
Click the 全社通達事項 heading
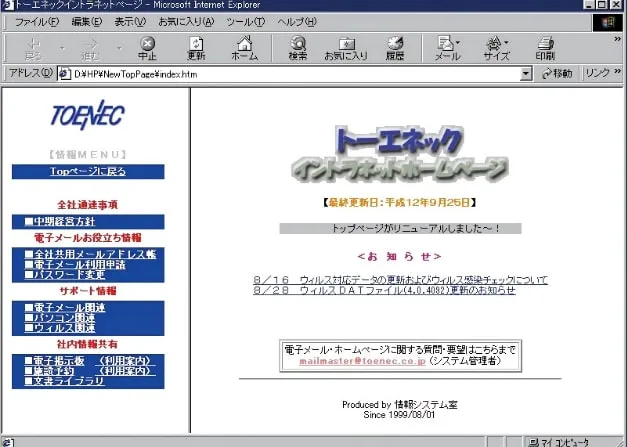[x=88, y=205]
